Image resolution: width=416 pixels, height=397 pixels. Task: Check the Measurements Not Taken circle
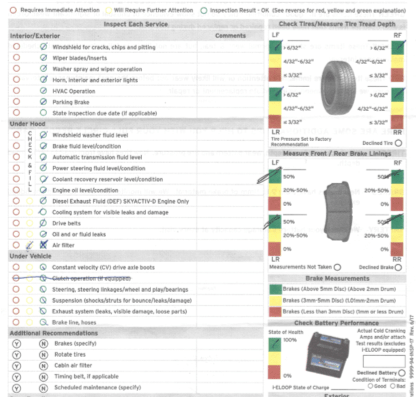[x=337, y=267]
